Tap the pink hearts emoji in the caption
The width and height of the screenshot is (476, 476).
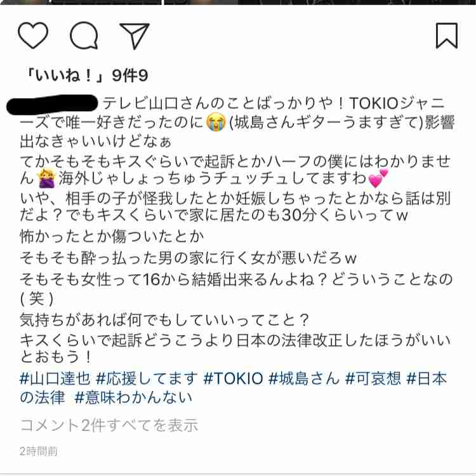[378, 178]
